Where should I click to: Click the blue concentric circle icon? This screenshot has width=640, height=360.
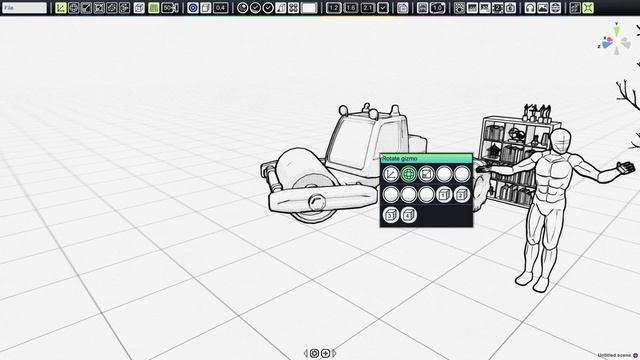pyautogui.click(x=193, y=8)
